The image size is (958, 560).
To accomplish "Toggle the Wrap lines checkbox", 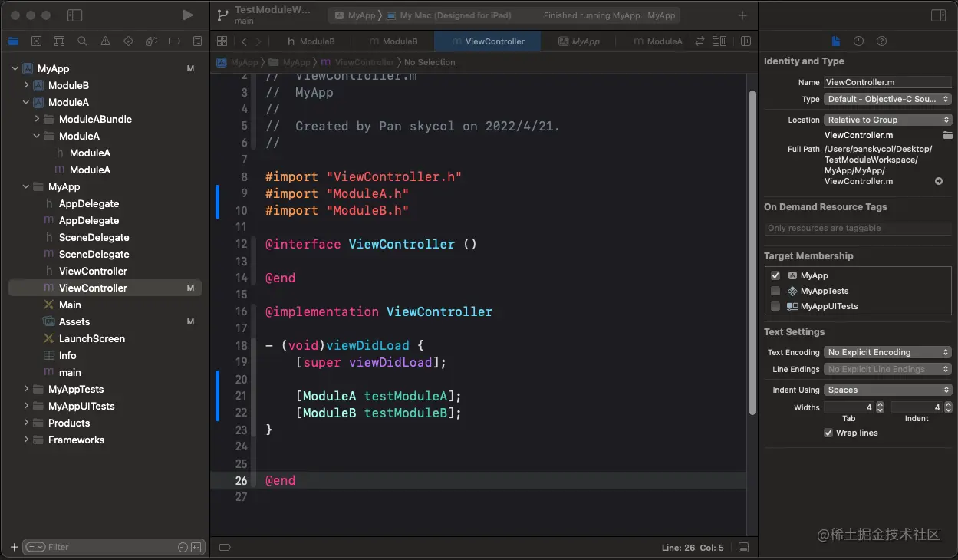I will tap(828, 433).
